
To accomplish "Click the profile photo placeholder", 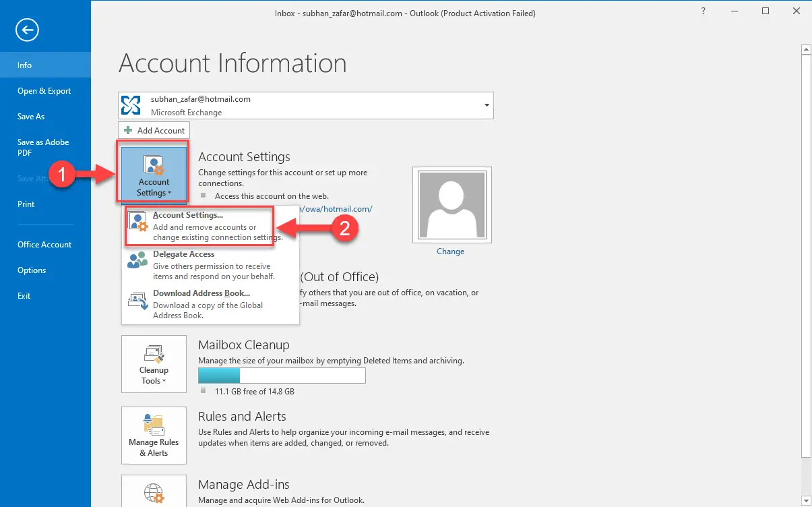I will (451, 205).
